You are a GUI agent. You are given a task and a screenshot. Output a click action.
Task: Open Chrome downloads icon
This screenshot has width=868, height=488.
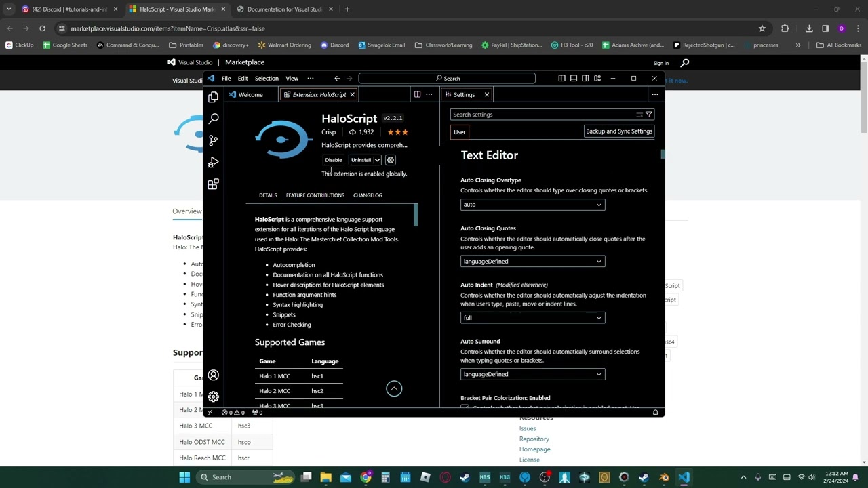coord(809,28)
